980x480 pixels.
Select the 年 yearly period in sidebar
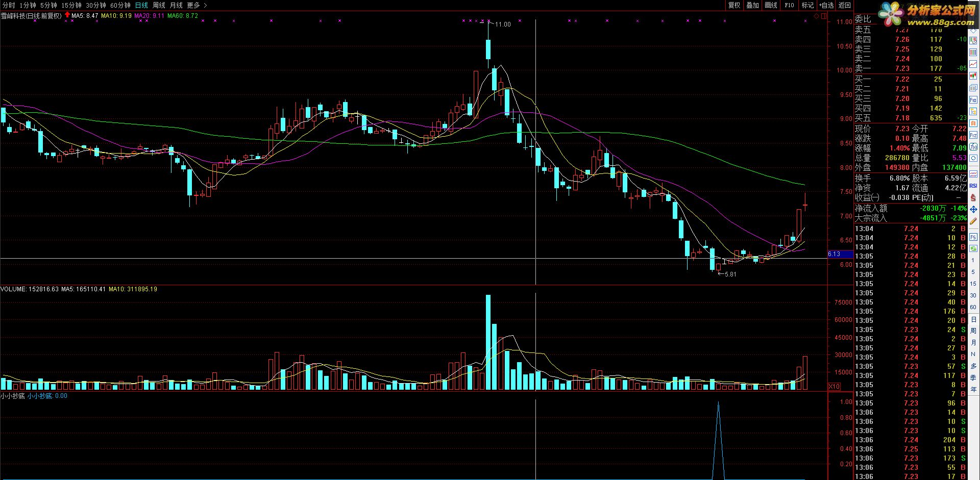point(973,390)
